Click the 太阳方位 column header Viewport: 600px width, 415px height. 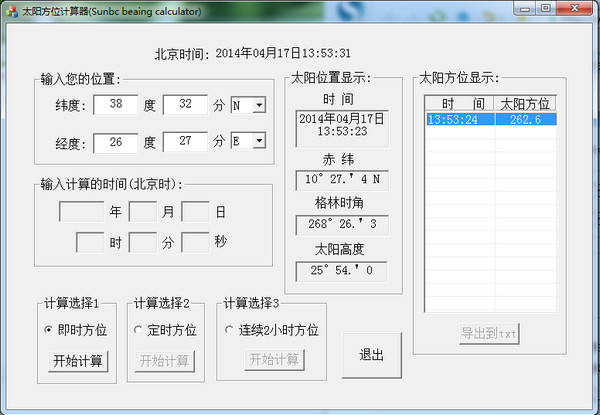coord(525,104)
